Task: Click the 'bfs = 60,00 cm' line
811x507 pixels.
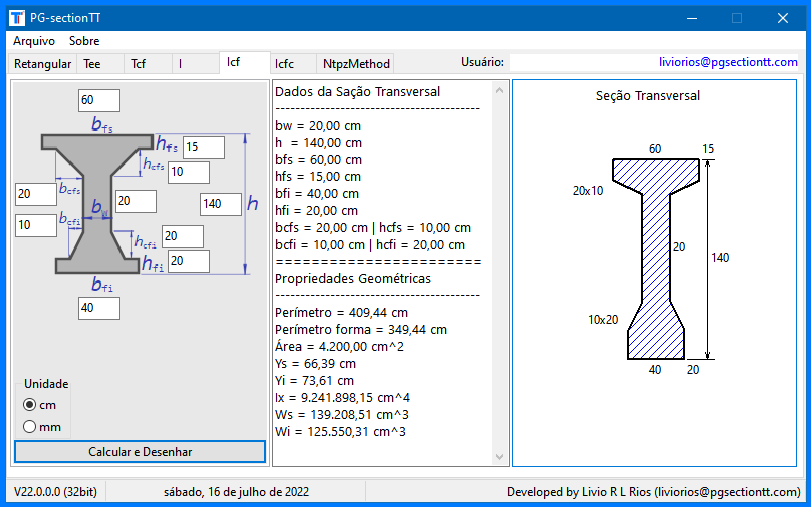Action: coord(319,160)
